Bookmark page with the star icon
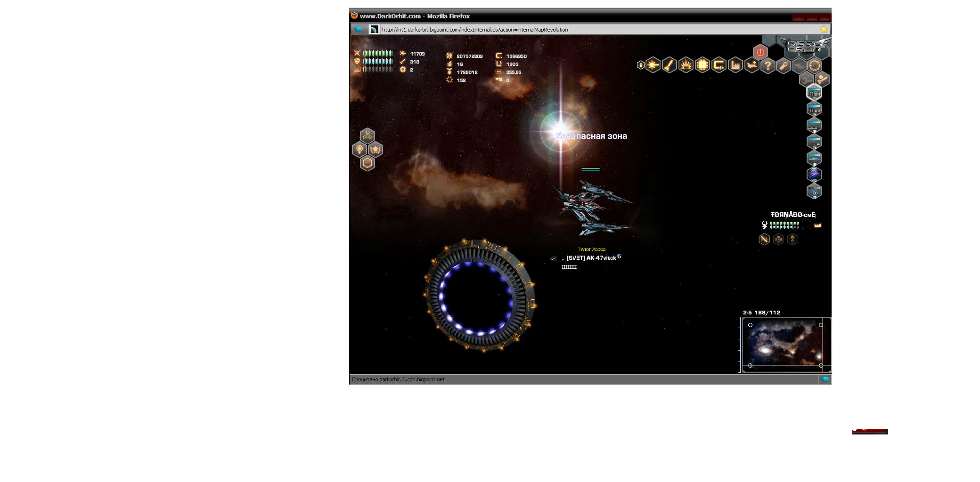Viewport: 980px width, 482px height. 824,30
